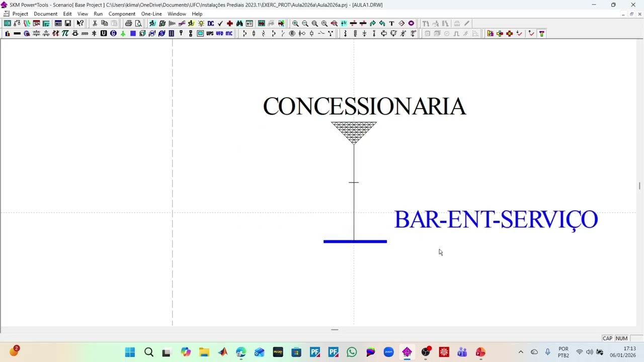Image resolution: width=644 pixels, height=362 pixels.
Task: Click the magenta T icon at toolbar end
Action: coord(541,33)
